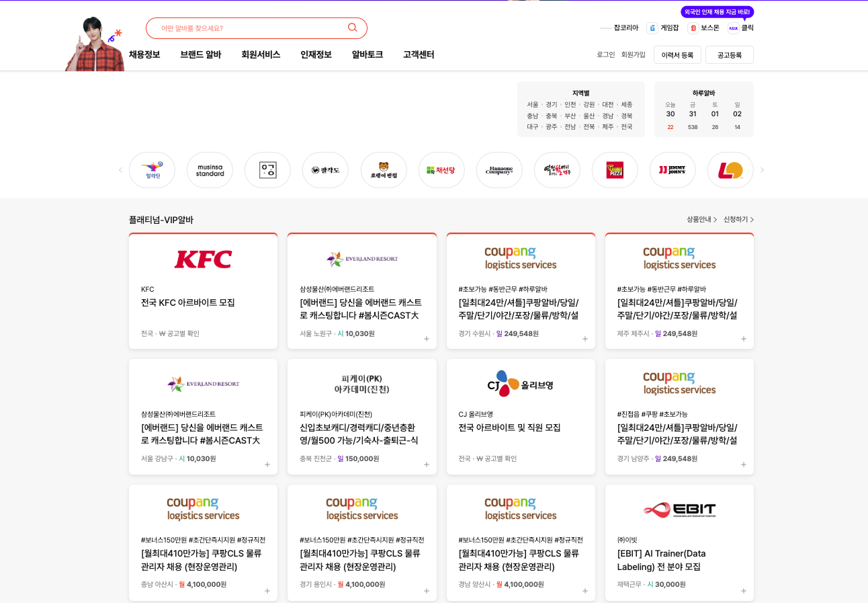Open 신청하기 chevron link
Screen dimensions: 868x603
coord(739,220)
